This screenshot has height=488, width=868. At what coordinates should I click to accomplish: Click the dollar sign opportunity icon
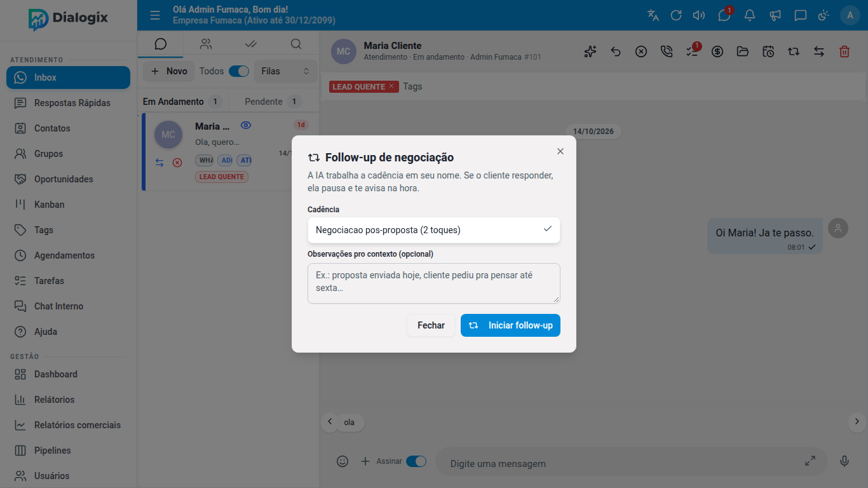717,51
